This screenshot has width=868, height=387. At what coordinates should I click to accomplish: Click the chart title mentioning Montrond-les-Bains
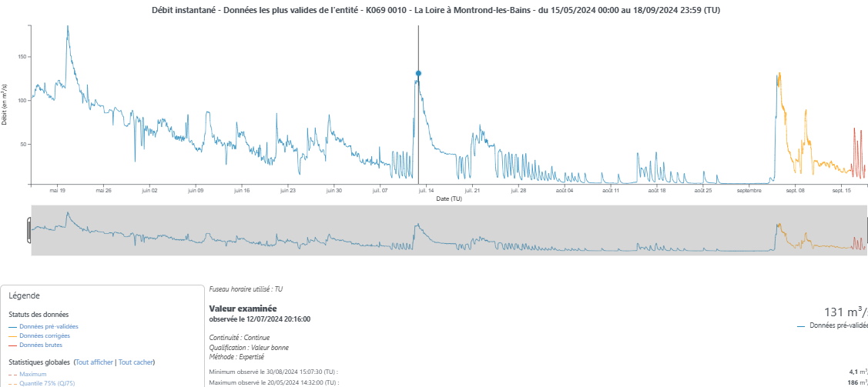pyautogui.click(x=436, y=11)
